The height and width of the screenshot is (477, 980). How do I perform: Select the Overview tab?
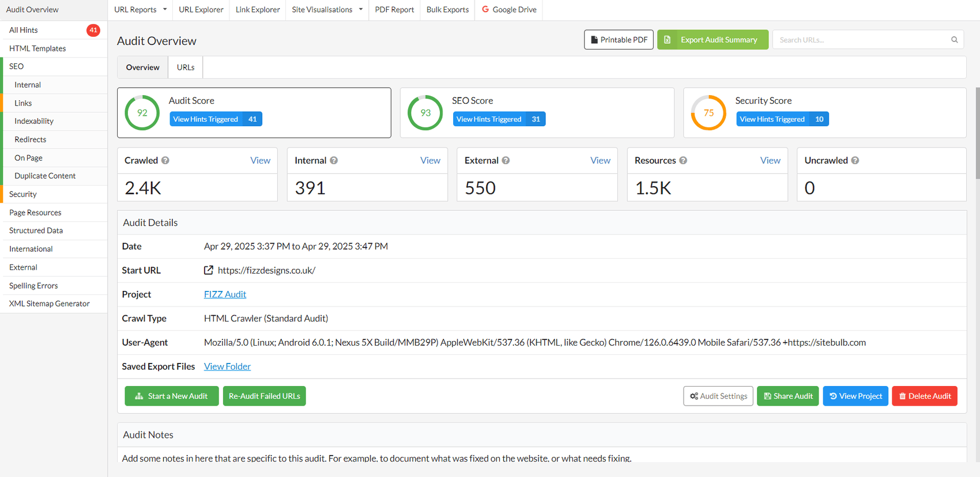click(143, 67)
